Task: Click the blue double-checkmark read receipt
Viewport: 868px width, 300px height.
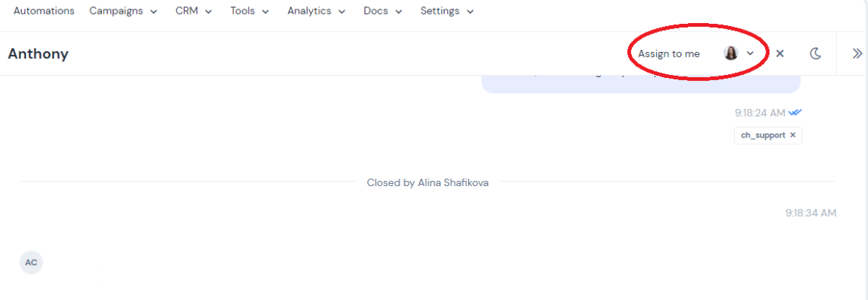Action: pos(795,112)
